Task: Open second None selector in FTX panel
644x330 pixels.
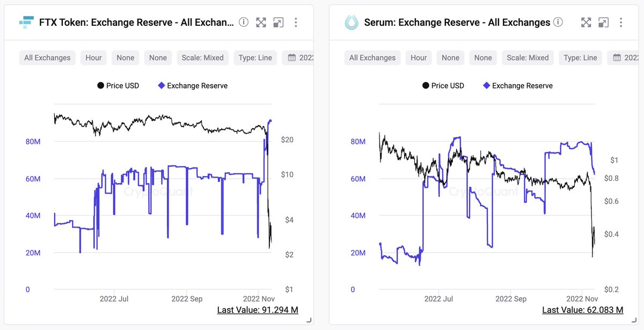Action: pos(158,57)
